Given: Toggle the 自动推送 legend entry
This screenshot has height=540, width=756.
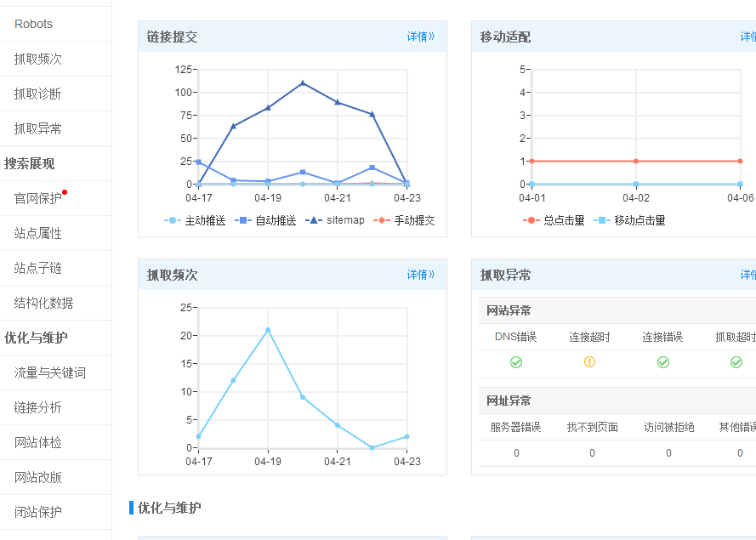Looking at the screenshot, I should pyautogui.click(x=266, y=220).
